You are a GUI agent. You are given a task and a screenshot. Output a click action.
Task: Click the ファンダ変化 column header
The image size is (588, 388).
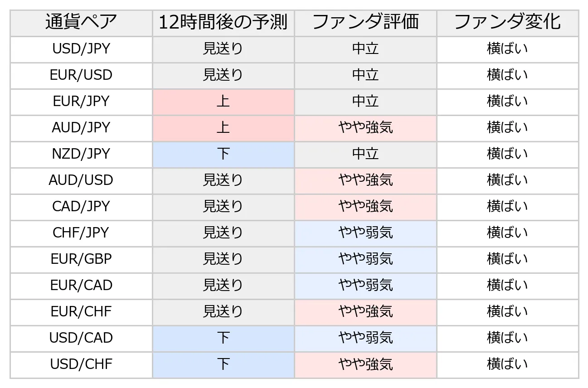pos(508,23)
